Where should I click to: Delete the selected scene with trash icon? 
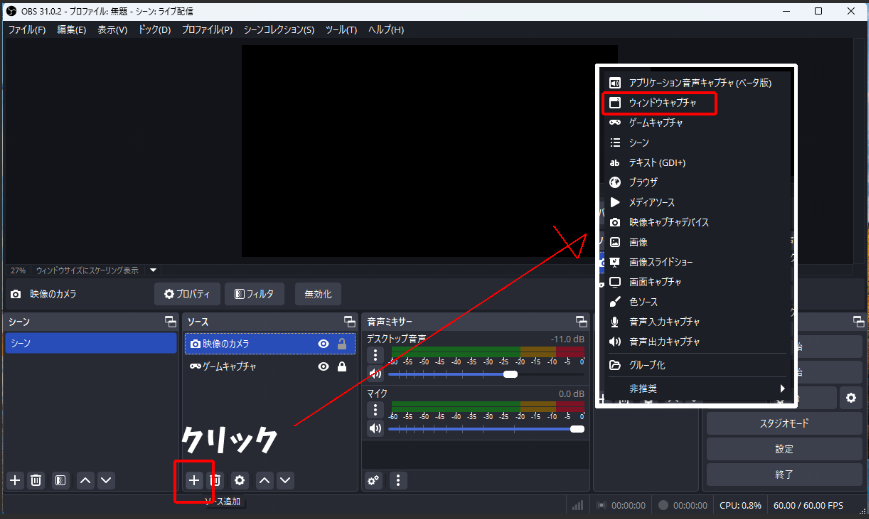pos(36,480)
